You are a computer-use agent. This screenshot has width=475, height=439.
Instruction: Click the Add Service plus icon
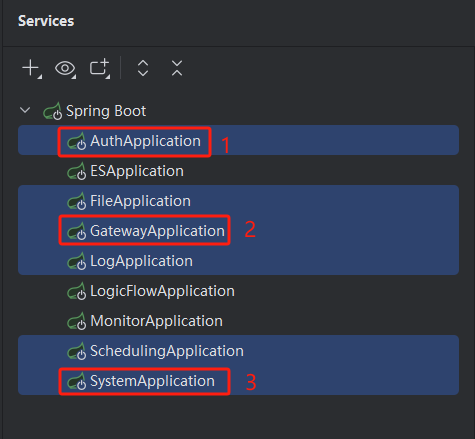(x=32, y=69)
